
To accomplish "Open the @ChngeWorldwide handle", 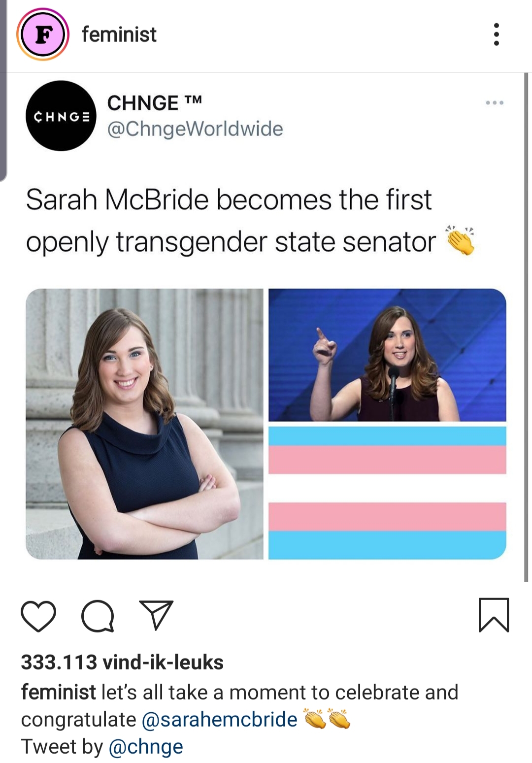I will click(x=195, y=129).
